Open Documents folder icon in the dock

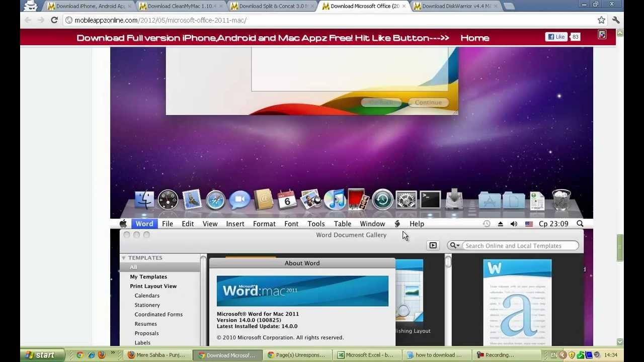click(x=513, y=200)
